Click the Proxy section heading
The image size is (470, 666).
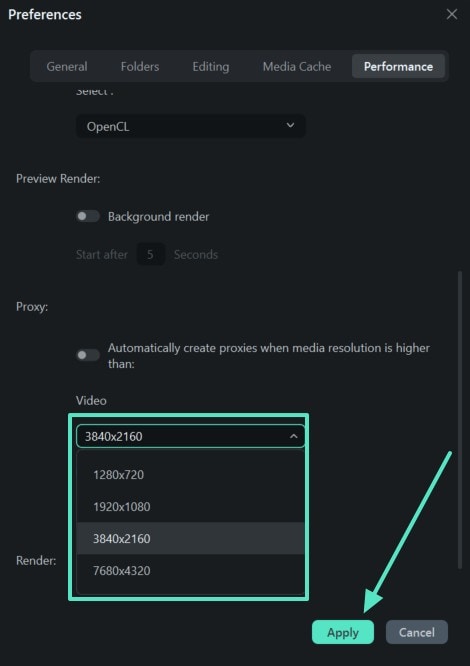pyautogui.click(x=32, y=307)
